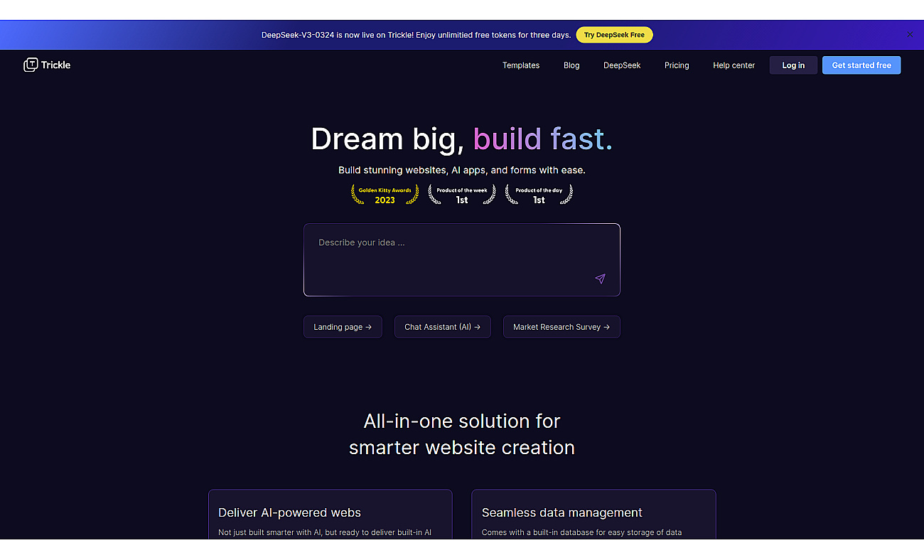Click the Dream big, build fast heading
924x560 pixels.
coord(462,139)
